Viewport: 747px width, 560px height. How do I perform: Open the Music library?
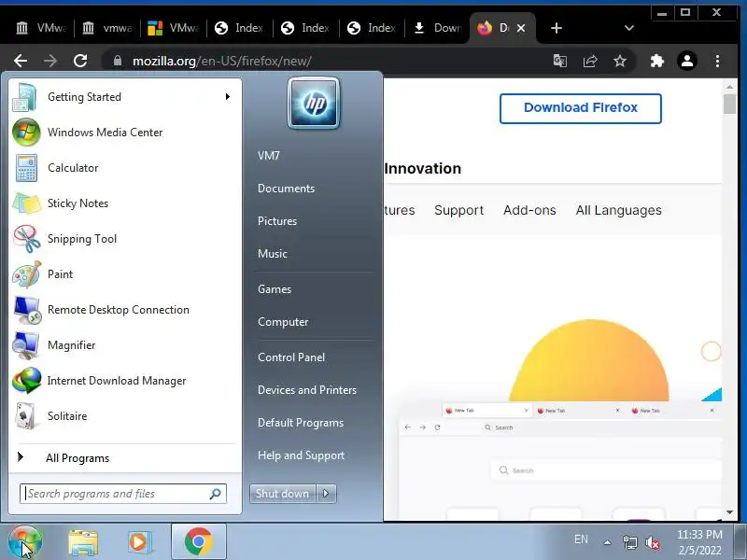point(273,254)
